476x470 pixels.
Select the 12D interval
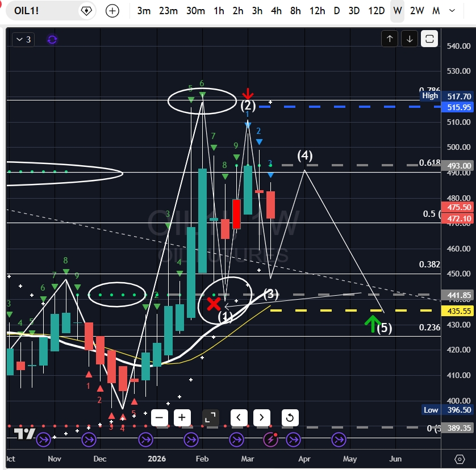tap(377, 11)
